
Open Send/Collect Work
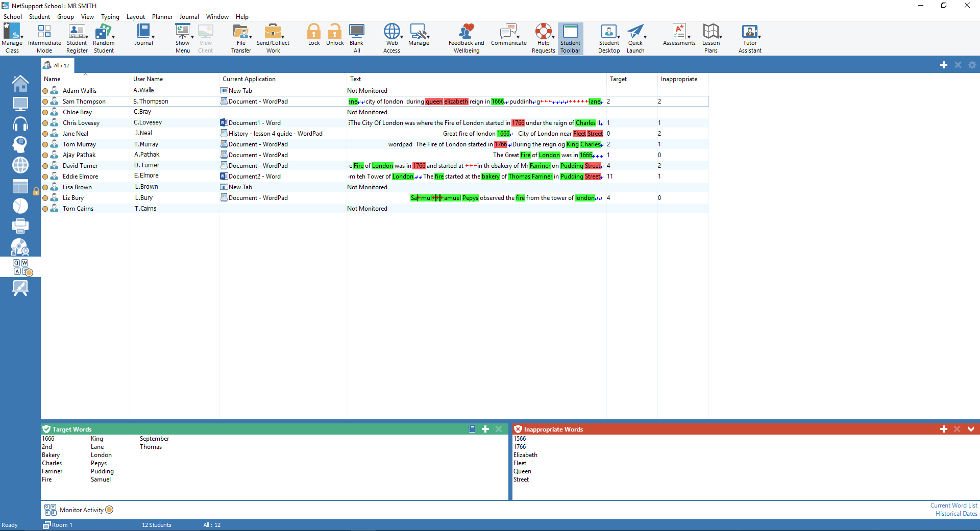click(273, 37)
